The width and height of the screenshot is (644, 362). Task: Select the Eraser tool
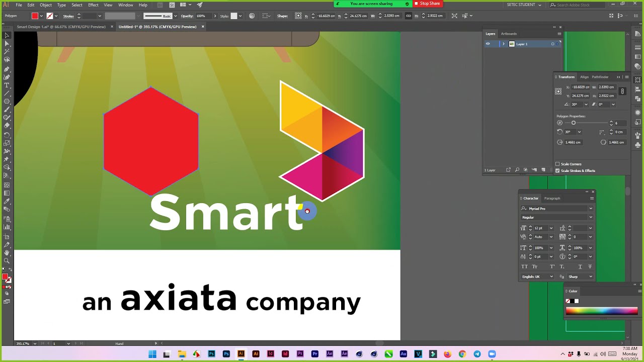coord(7,126)
